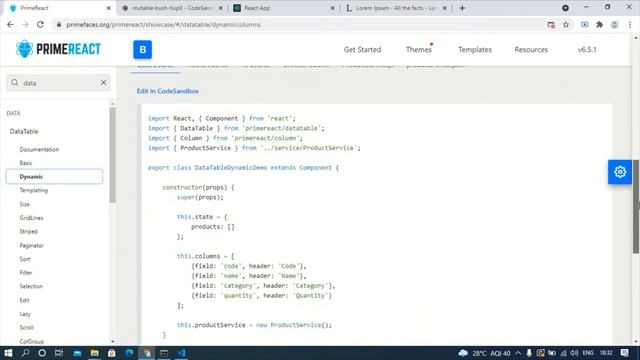Open the Selection DataTable demo
The height and width of the screenshot is (360, 640).
pos(31,286)
